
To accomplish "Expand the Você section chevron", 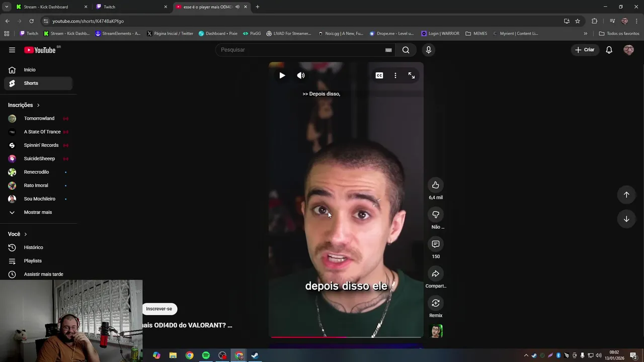I will click(x=26, y=234).
